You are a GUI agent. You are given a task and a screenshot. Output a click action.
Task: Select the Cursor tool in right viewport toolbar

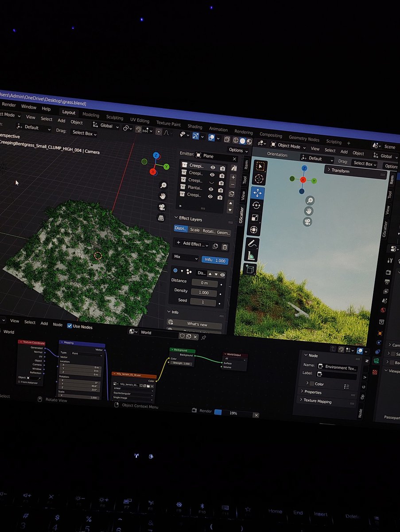click(x=260, y=179)
